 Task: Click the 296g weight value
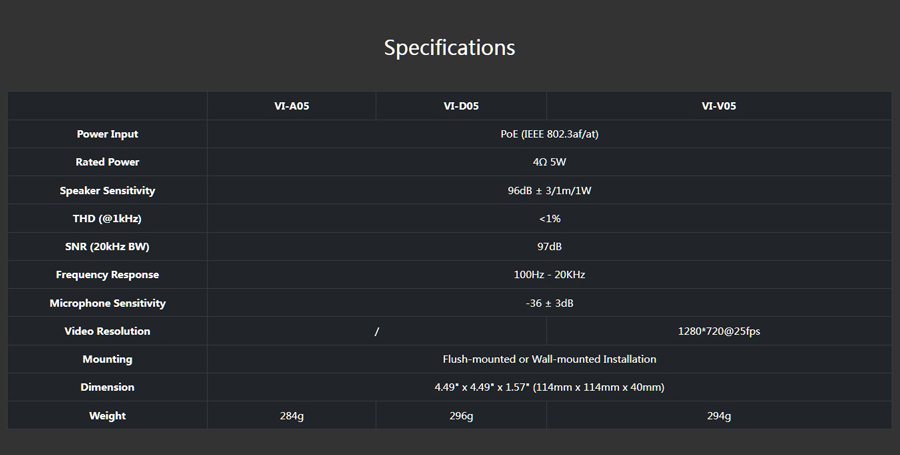coord(461,416)
